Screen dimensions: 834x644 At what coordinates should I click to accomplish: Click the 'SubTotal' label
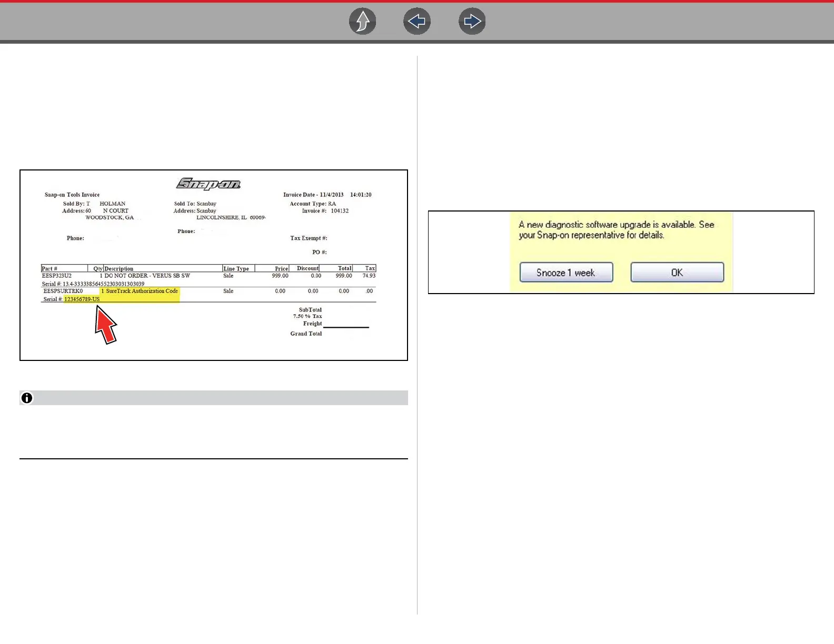tap(310, 310)
